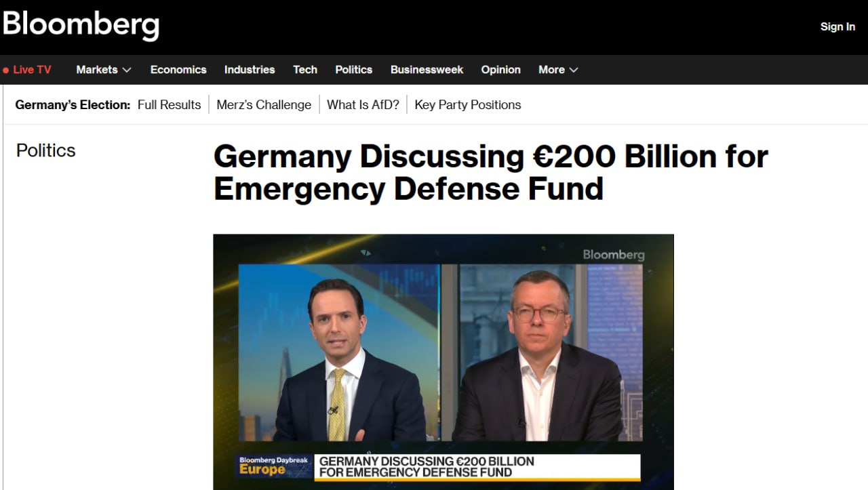Read the What Is AfD? explainer
This screenshot has height=490, width=868.
click(x=363, y=104)
